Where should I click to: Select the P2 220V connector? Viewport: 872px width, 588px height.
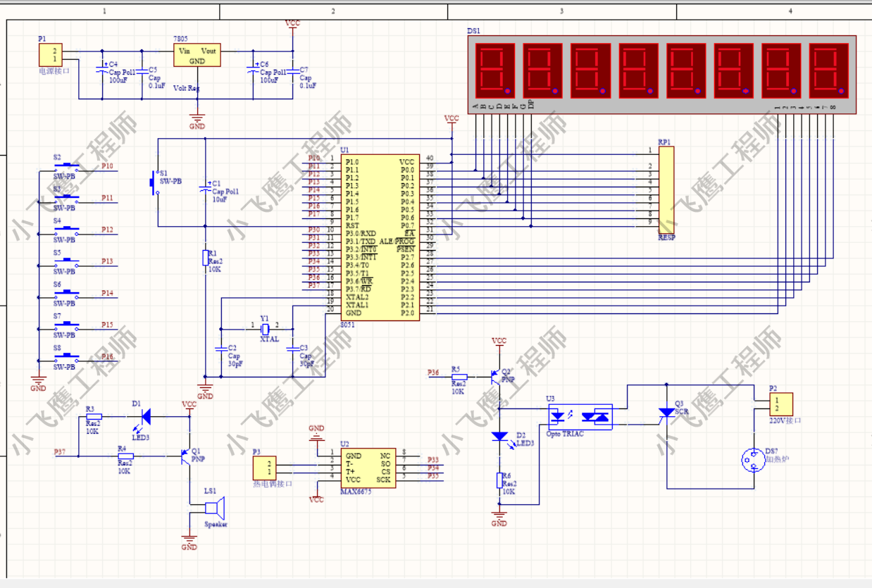point(781,404)
